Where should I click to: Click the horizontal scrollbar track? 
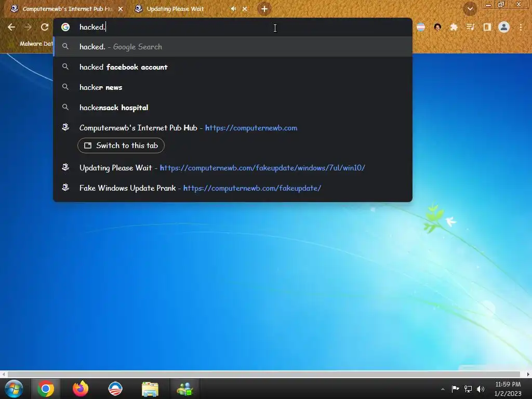263,374
